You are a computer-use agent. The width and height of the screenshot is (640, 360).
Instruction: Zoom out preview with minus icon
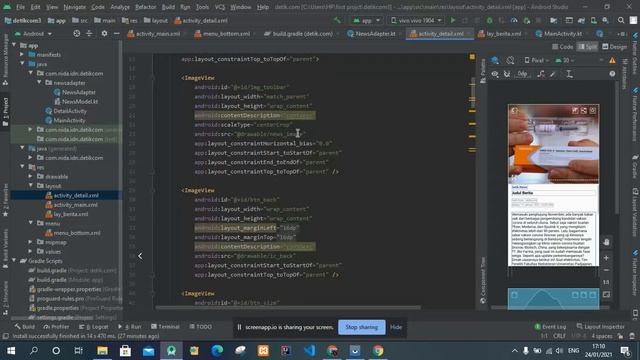[607, 270]
